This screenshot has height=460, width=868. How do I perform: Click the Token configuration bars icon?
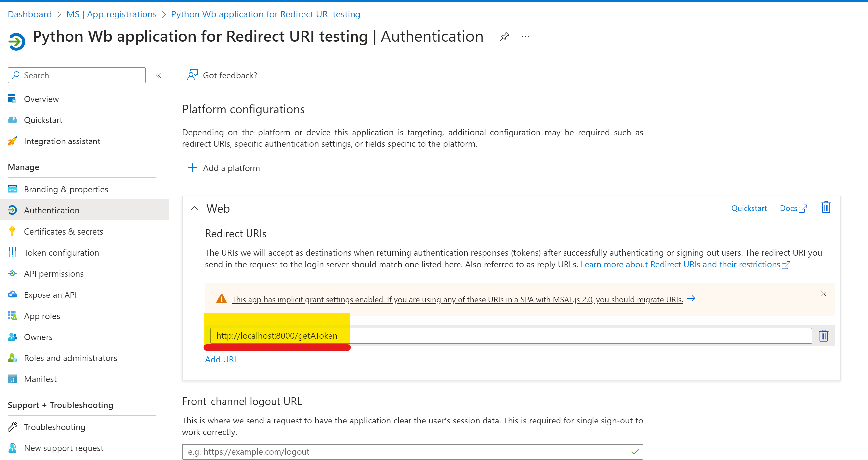click(x=12, y=252)
